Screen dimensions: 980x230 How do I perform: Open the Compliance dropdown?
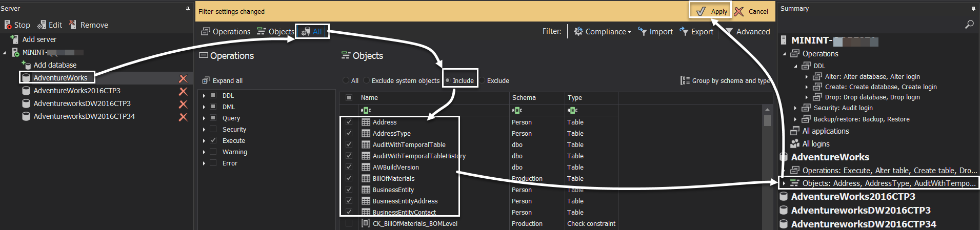603,32
